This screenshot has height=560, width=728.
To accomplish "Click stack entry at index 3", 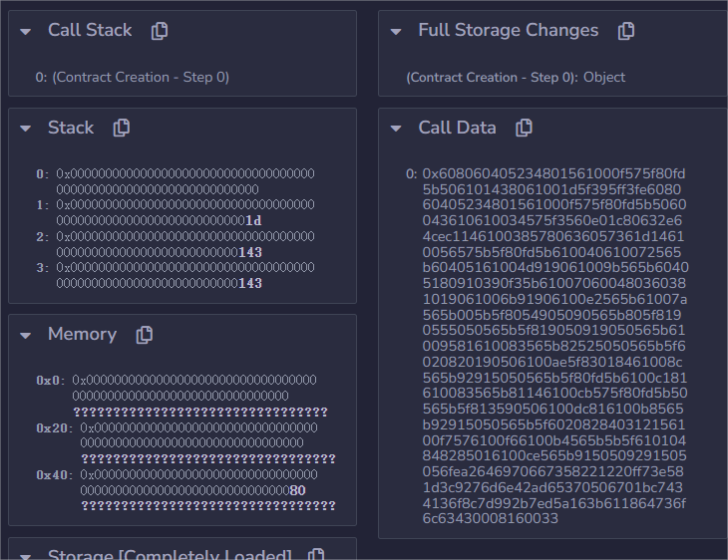I will tap(184, 276).
